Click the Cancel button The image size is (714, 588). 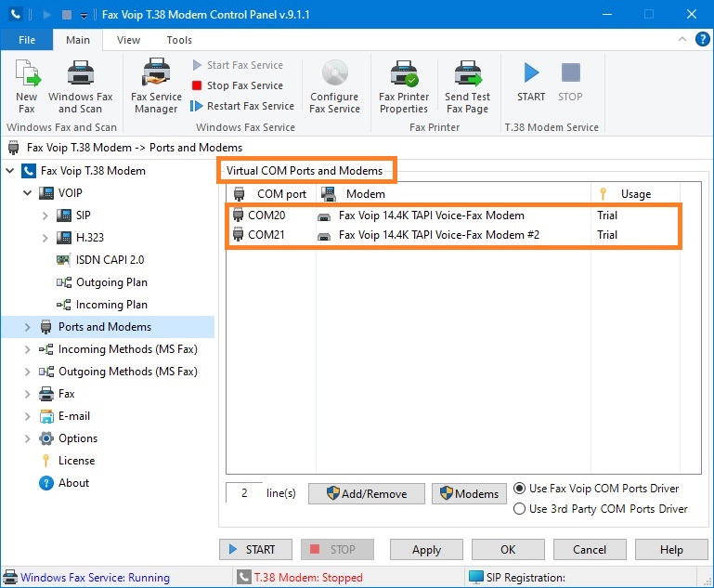(590, 550)
